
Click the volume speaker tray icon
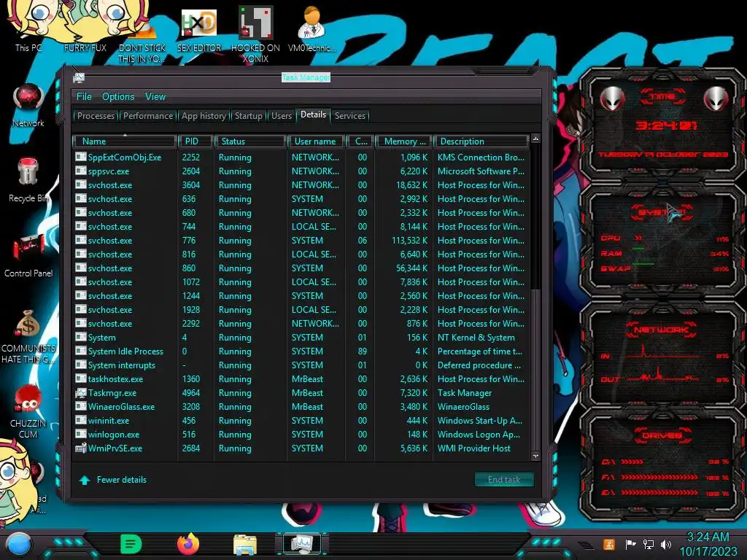pos(666,544)
